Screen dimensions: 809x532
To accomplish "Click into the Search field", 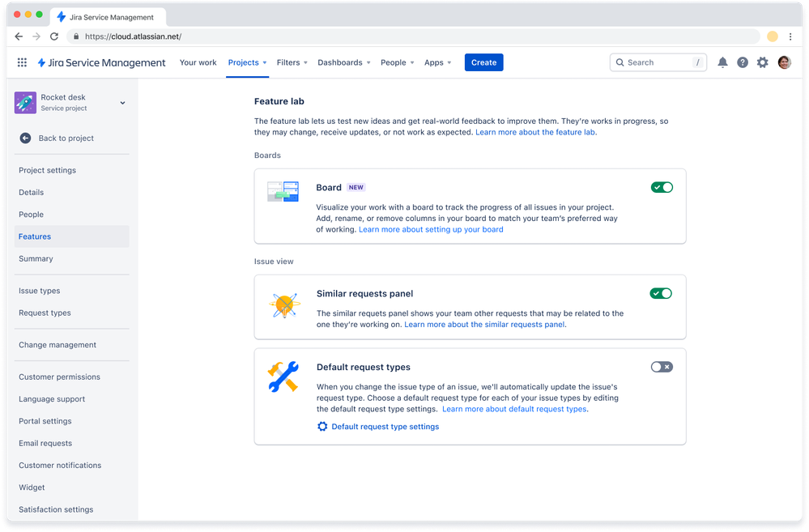I will [658, 62].
